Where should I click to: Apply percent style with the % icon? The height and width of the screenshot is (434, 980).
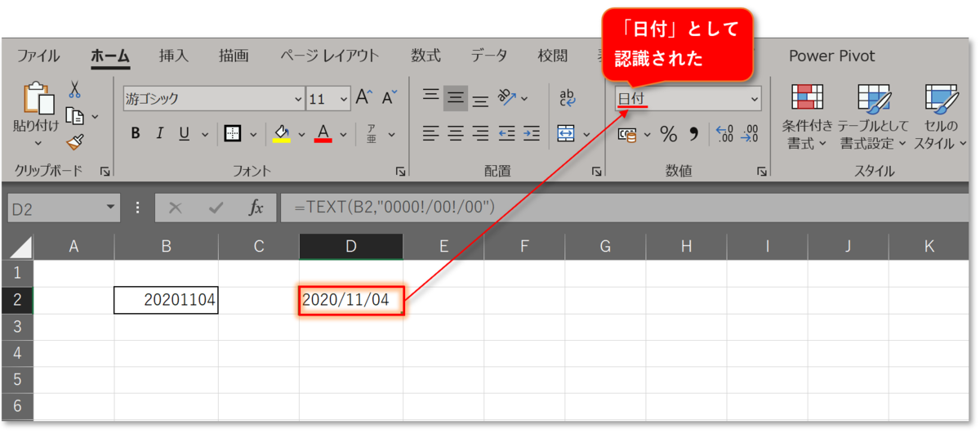pos(668,134)
